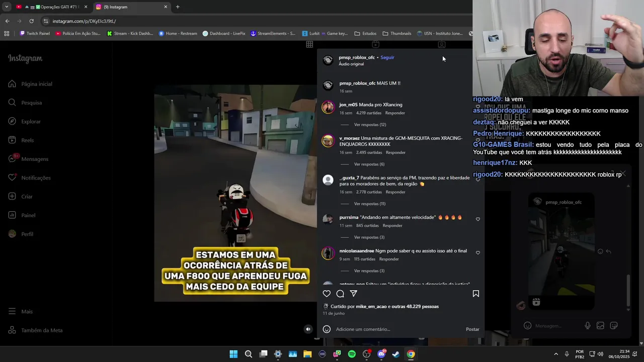Image resolution: width=644 pixels, height=362 pixels.
Task: Open v_moraez profile avatar
Action: (x=328, y=140)
